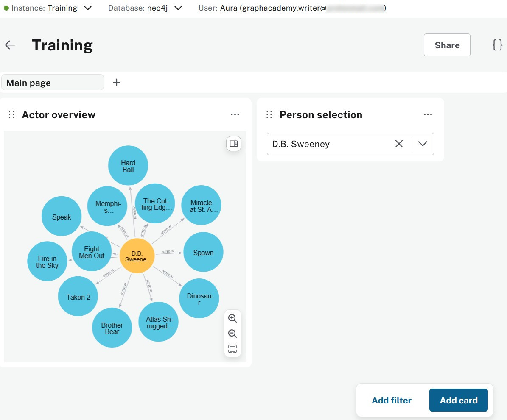Clear the D.B. Sweeney selection

(398, 144)
